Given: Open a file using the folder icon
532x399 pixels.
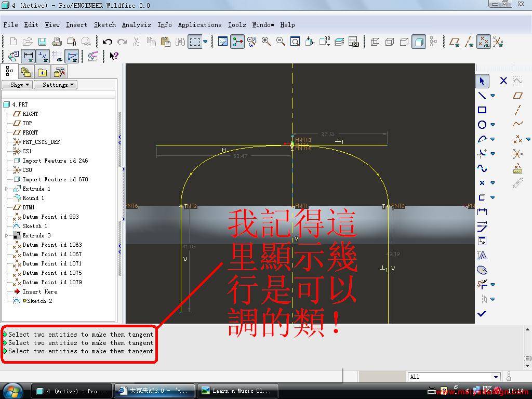Looking at the screenshot, I should point(28,42).
